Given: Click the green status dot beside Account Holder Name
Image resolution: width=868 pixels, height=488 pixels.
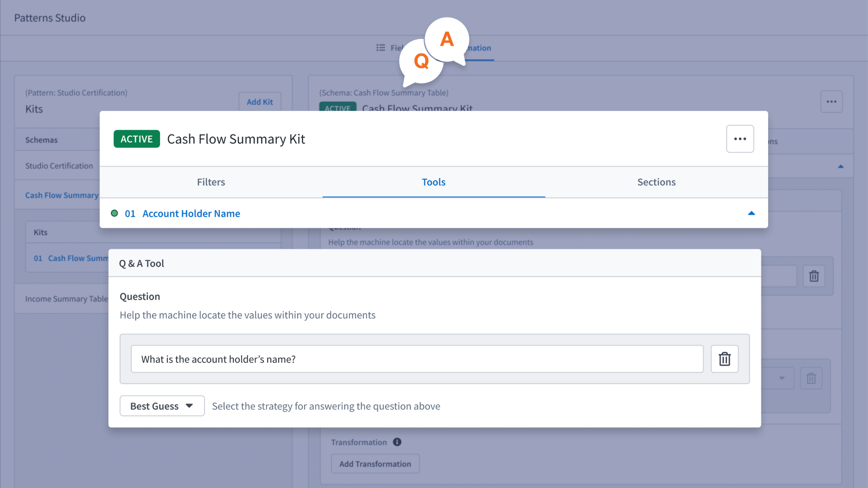Looking at the screenshot, I should (114, 213).
